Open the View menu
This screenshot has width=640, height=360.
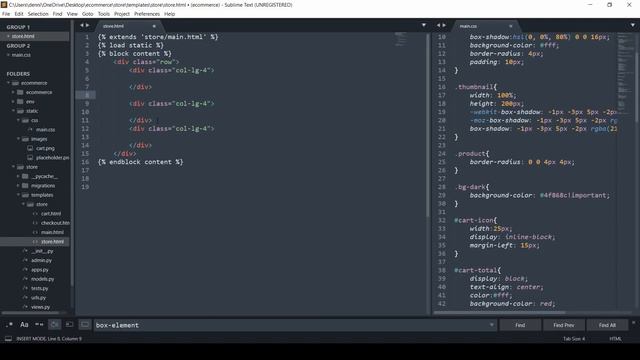click(x=72, y=14)
